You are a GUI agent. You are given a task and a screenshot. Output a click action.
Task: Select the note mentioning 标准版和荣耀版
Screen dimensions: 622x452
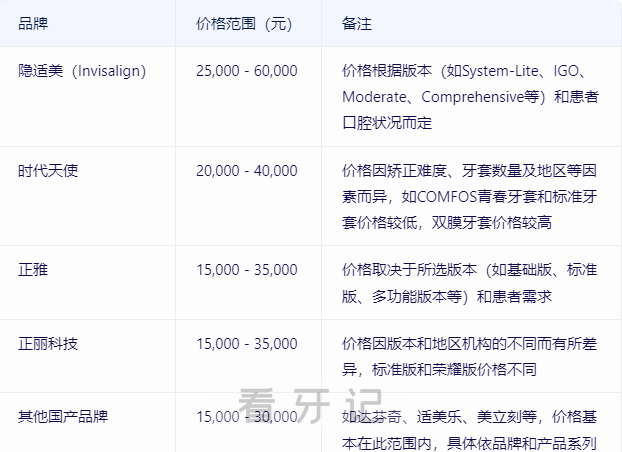point(470,356)
